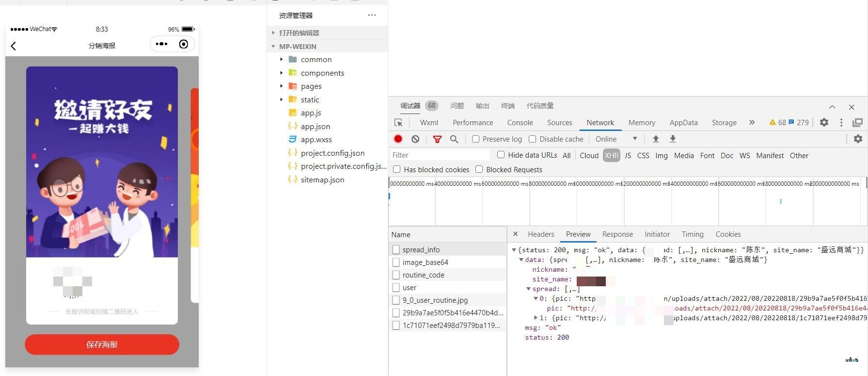Screen dimensions: 868x376
Task: Switch to the Response tab of the request
Action: [x=617, y=234]
